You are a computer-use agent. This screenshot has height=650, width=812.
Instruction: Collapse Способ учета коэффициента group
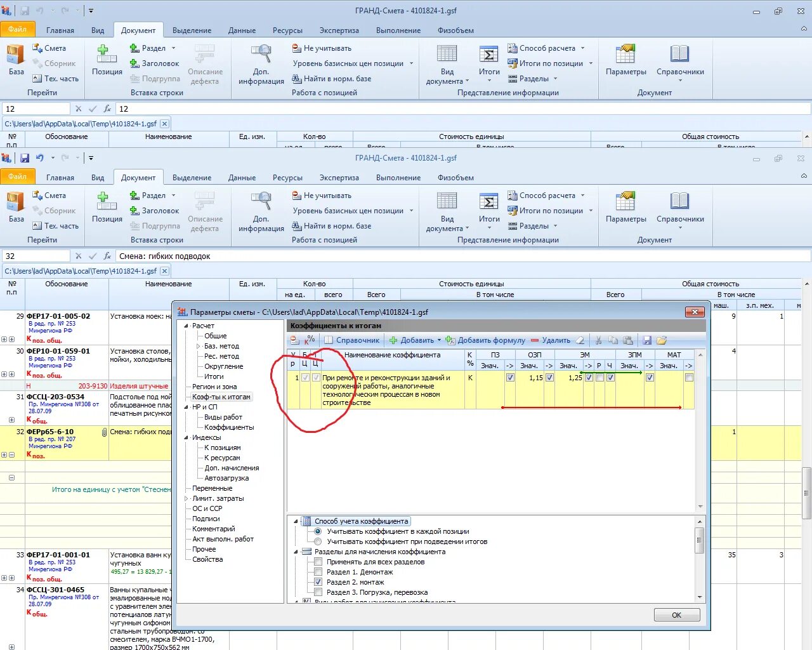tap(296, 521)
